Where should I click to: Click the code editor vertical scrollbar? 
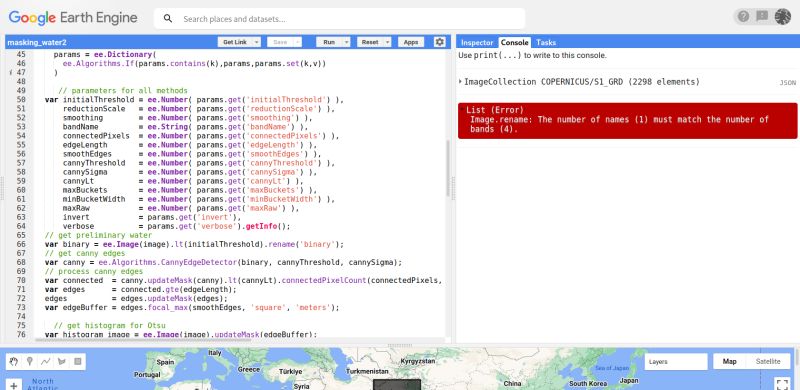pos(447,168)
